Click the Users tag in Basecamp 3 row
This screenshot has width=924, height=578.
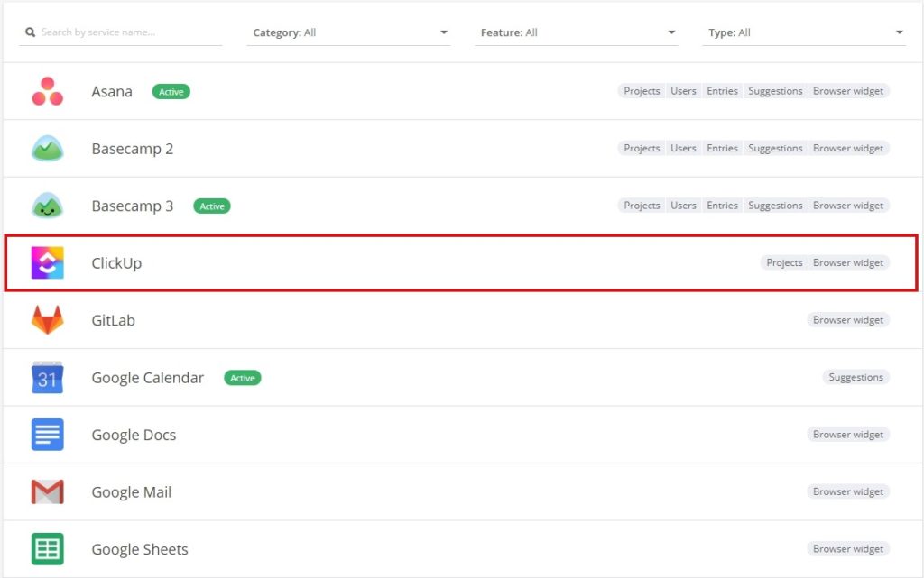684,206
